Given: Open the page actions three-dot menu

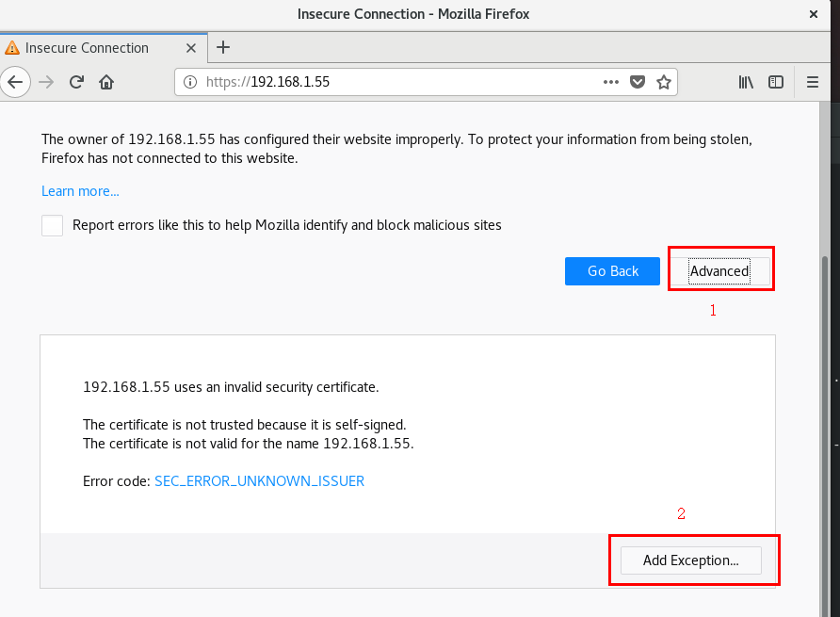Looking at the screenshot, I should coord(611,82).
